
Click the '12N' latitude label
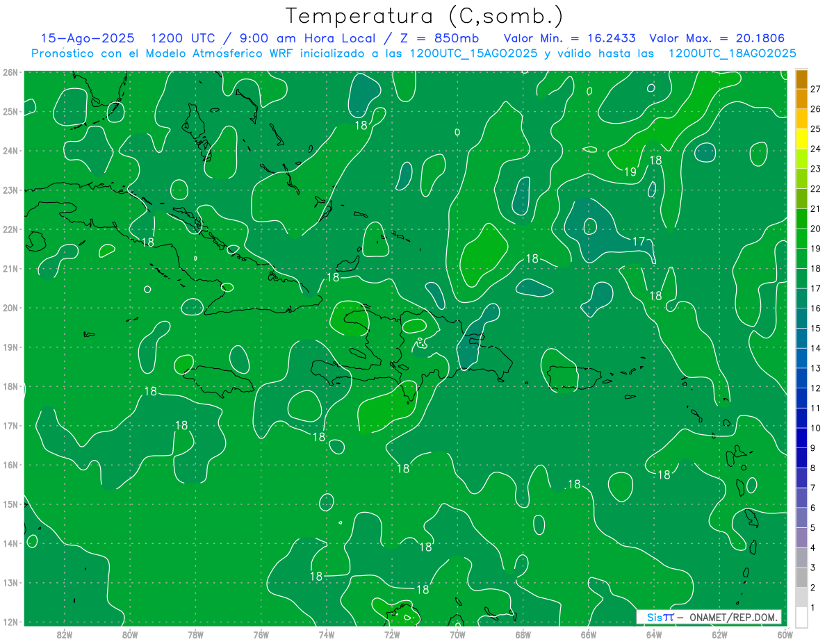tap(10, 622)
